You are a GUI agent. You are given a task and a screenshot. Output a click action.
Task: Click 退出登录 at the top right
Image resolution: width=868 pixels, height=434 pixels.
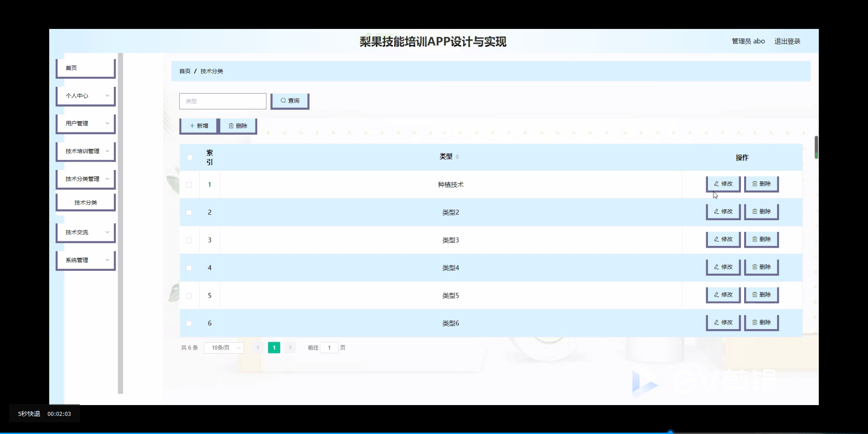click(788, 41)
